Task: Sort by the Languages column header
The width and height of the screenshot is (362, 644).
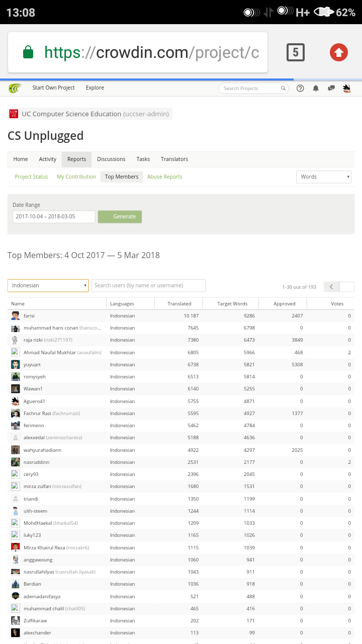Action: coord(131,303)
